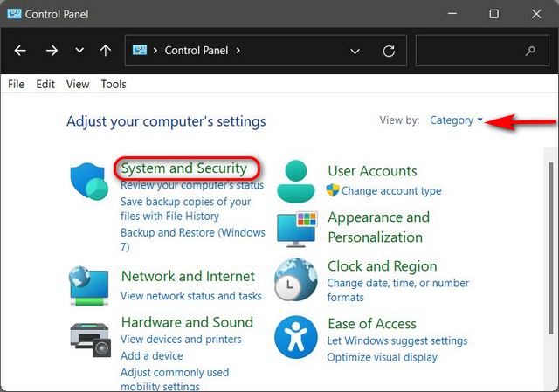559x392 pixels.
Task: Open the File menu
Action: point(17,84)
